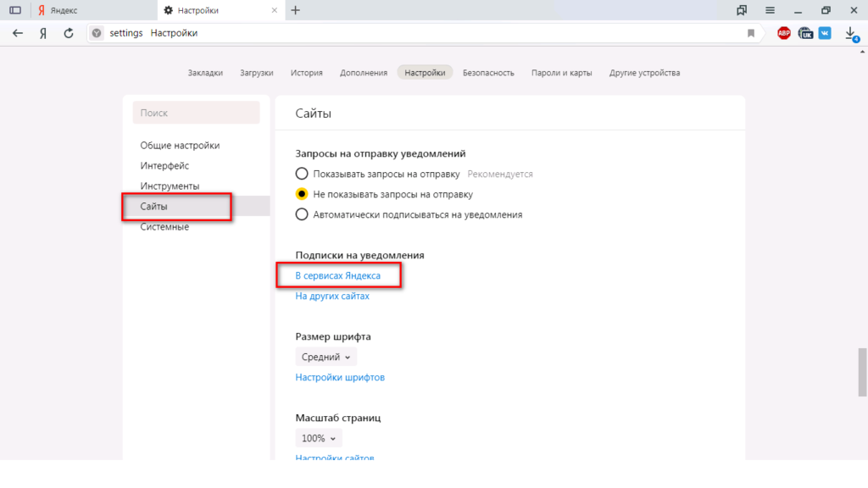Open the 'Настройки шрифтов' link
The image size is (868, 488).
pos(340,377)
